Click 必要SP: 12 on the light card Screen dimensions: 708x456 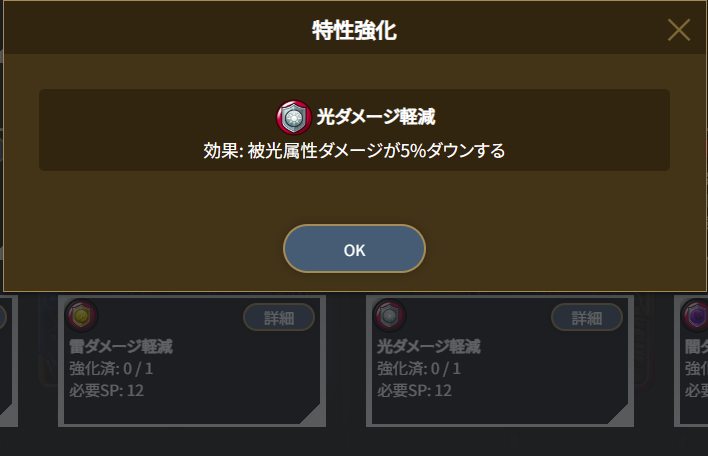pyautogui.click(x=415, y=391)
